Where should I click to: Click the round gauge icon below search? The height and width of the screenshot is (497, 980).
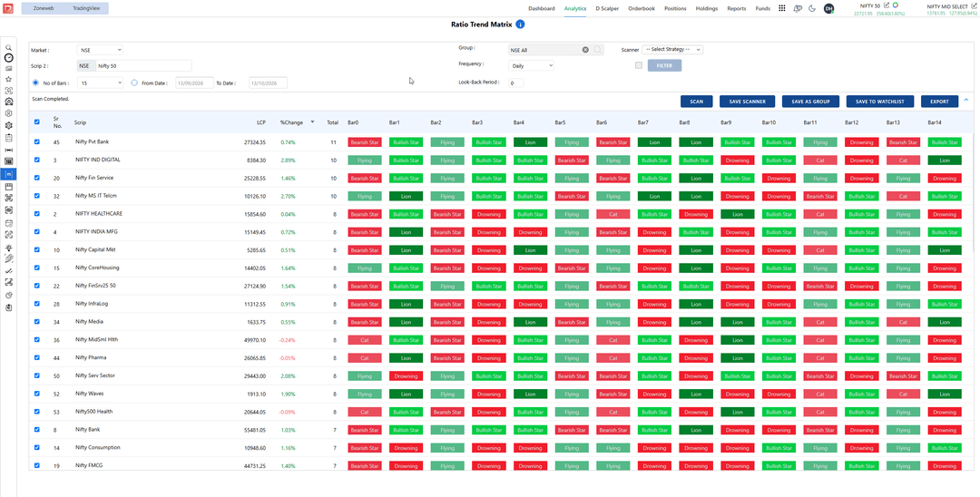click(x=9, y=57)
